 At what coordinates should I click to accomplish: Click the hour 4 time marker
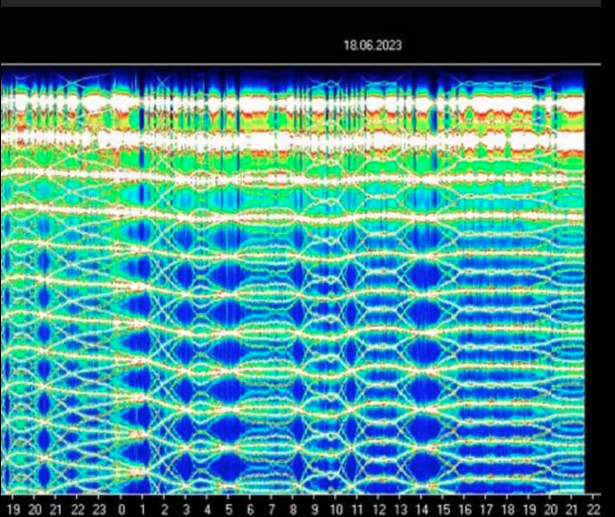click(x=208, y=508)
